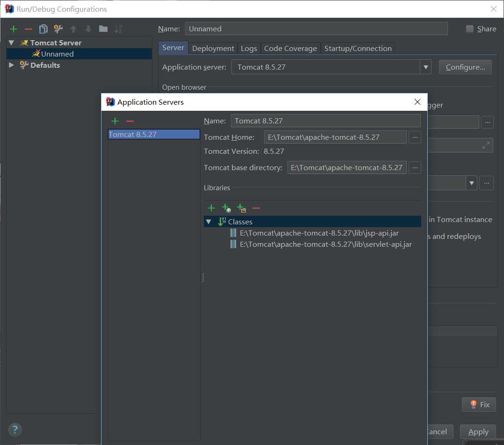The image size is (504, 445).
Task: Click the server Name field in Application Servers
Action: point(325,121)
